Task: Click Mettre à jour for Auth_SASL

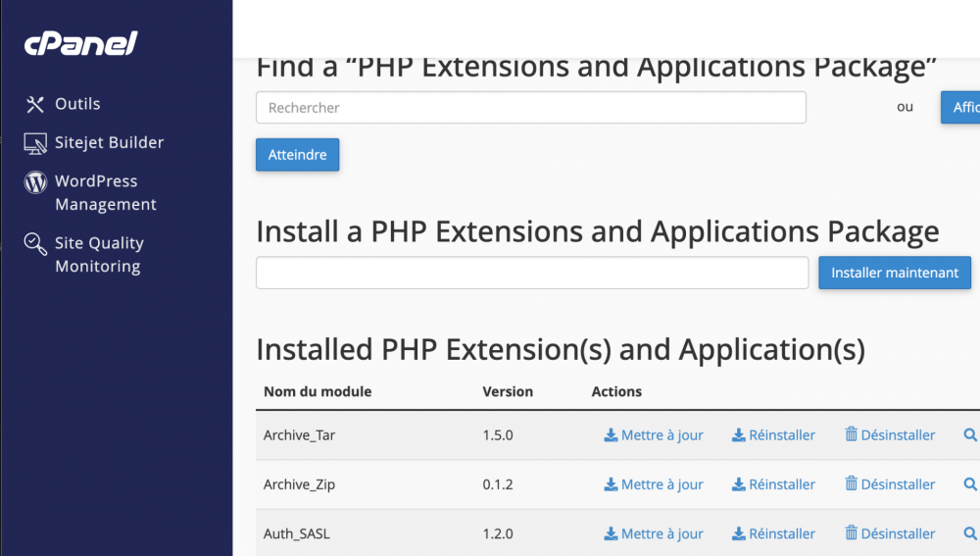Action: point(654,534)
